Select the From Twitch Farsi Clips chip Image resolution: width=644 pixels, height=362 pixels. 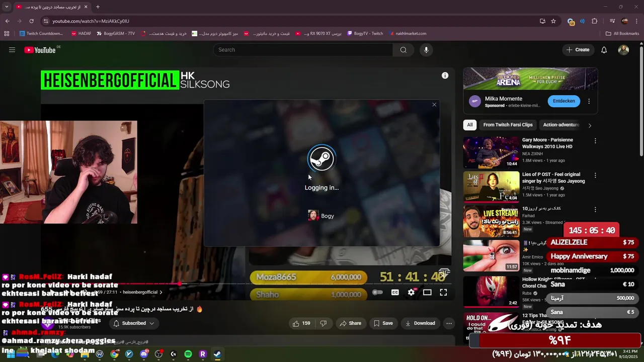508,125
